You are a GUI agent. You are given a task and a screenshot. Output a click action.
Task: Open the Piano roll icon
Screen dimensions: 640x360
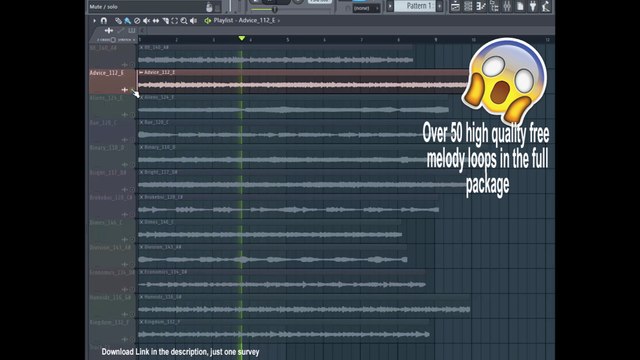coord(481,6)
